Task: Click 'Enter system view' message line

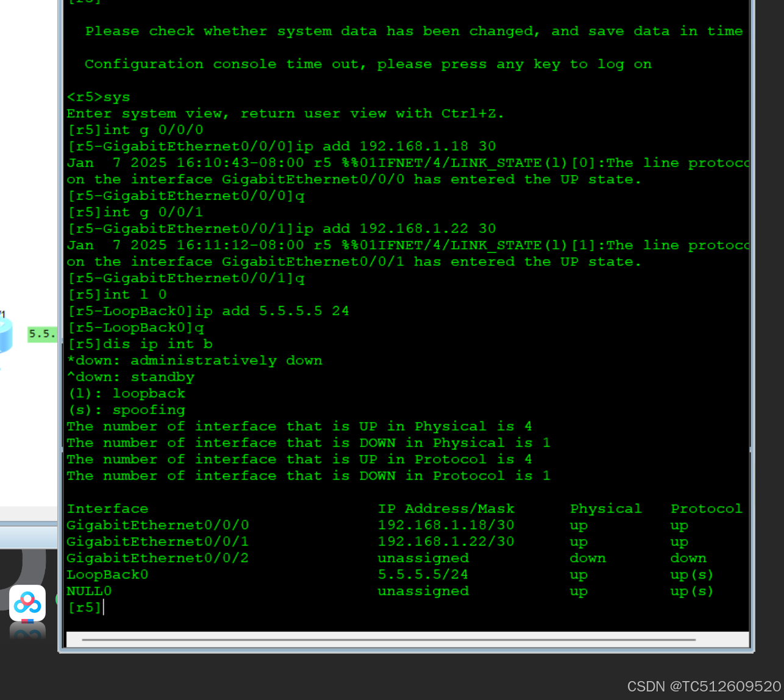Action: tap(286, 114)
